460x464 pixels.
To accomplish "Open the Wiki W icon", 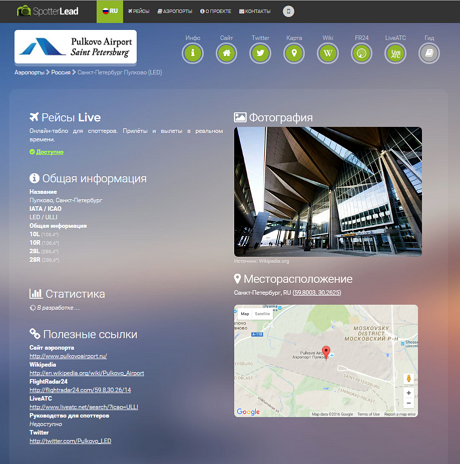I will tap(328, 53).
